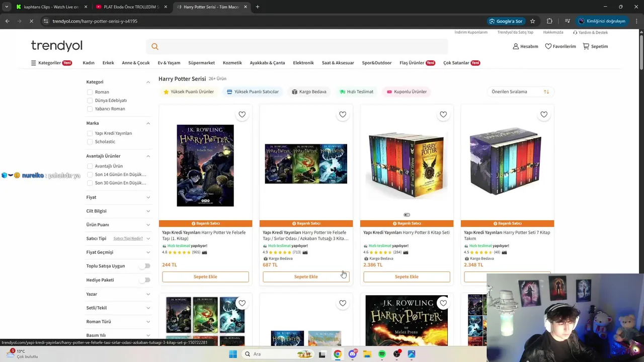Click the heart on Melez Prens book
644x362 pixels.
click(x=443, y=303)
